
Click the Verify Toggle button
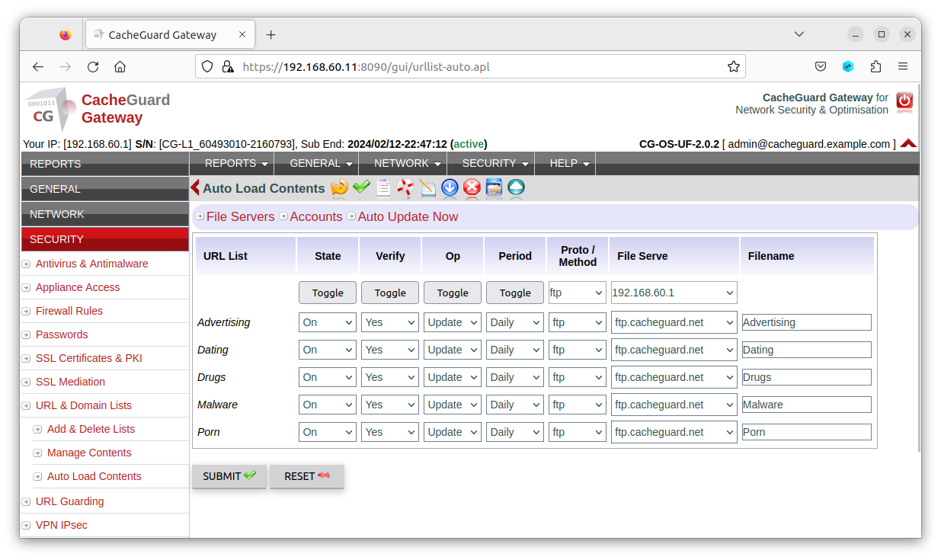390,293
